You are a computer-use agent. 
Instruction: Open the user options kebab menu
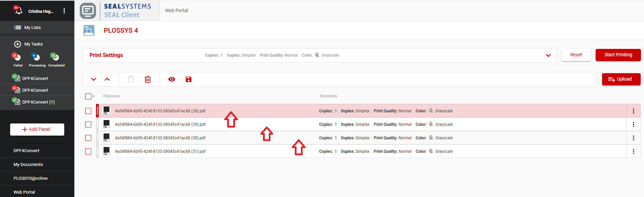[64, 11]
